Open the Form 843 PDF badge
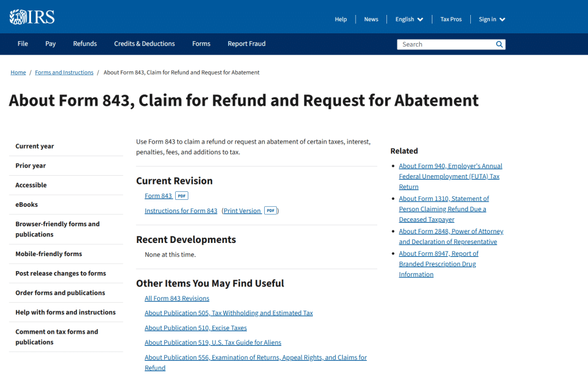Image resolution: width=588 pixels, height=375 pixels. [181, 196]
